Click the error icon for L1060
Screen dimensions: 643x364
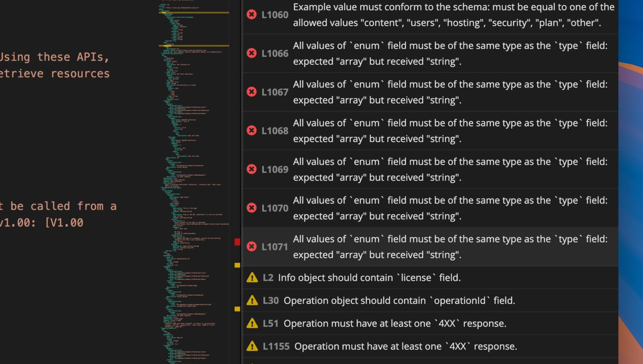coord(251,14)
